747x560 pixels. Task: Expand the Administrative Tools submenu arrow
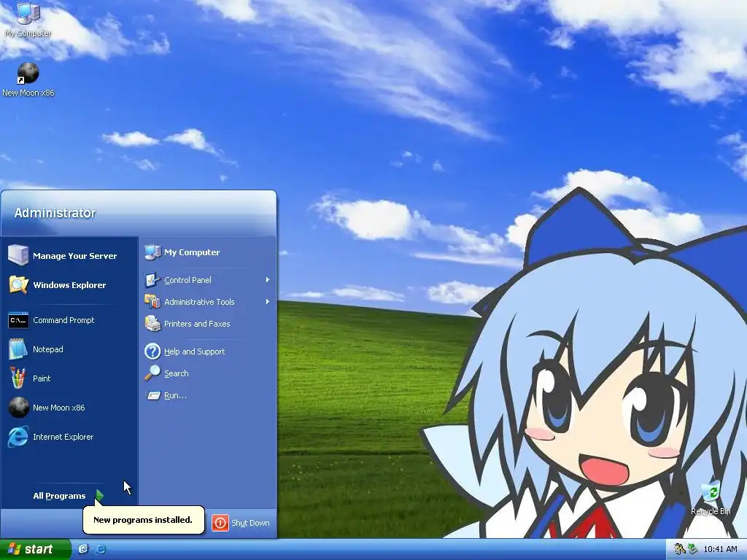coord(268,301)
